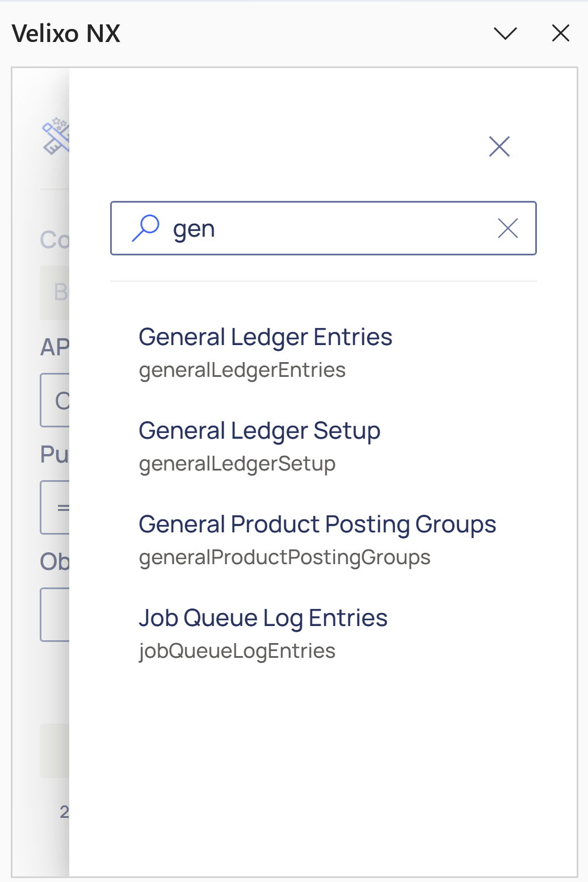
Task: Pick General Product Posting Groups
Action: 317,524
